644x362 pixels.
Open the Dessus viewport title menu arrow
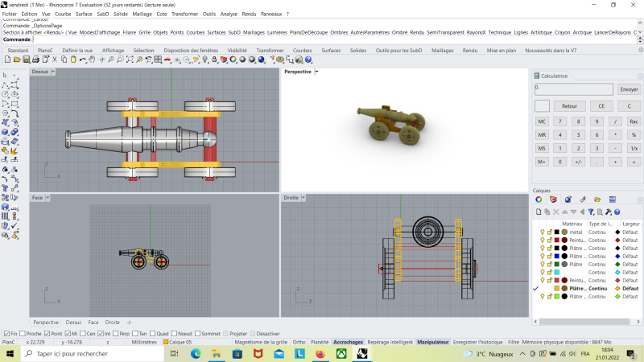click(x=54, y=72)
